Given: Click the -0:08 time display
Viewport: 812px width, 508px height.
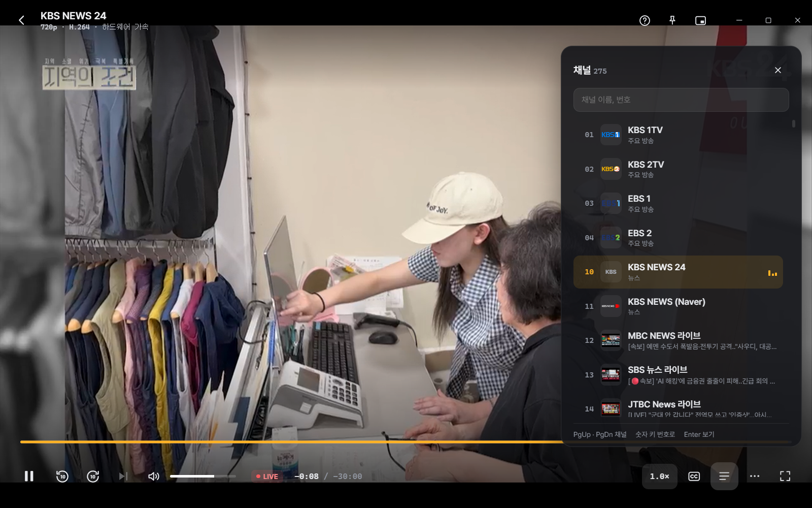Looking at the screenshot, I should click(x=307, y=477).
